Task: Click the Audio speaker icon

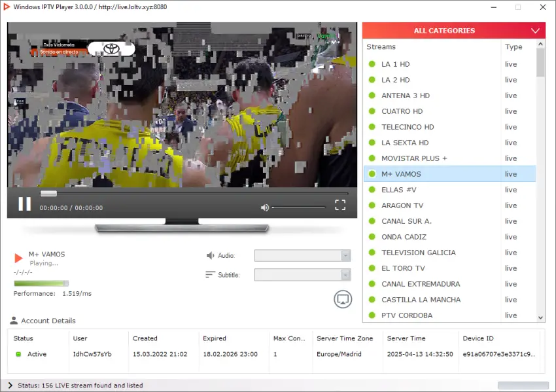Action: pyautogui.click(x=210, y=255)
